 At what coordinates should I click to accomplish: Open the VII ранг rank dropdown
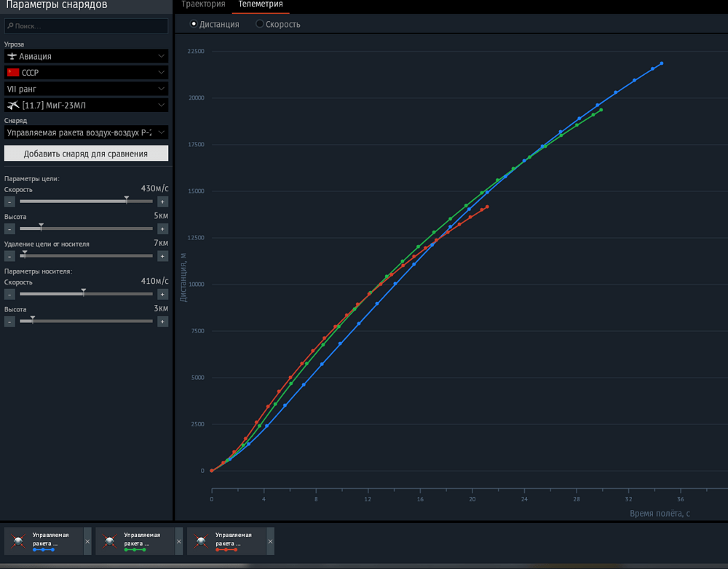pos(87,89)
